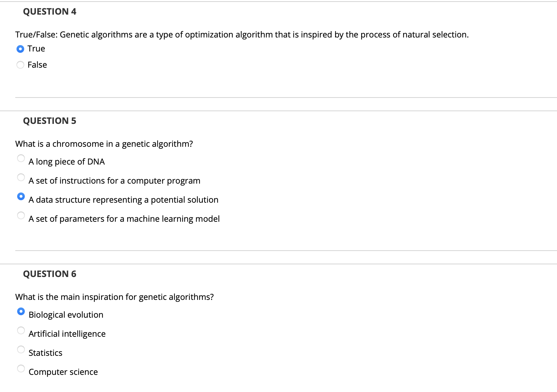The width and height of the screenshot is (557, 392).
Task: Click the QUESTION 6 heading
Action: [50, 274]
